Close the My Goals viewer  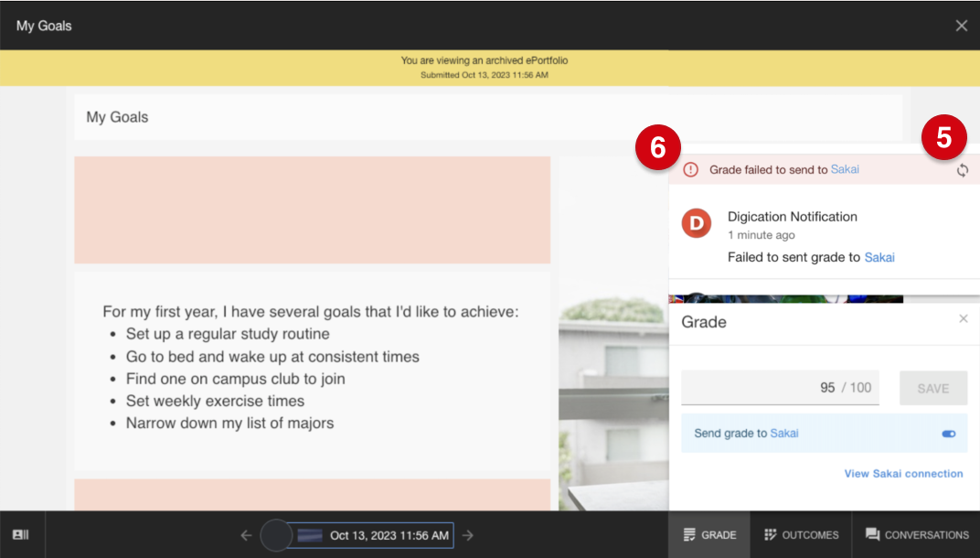pos(961,26)
